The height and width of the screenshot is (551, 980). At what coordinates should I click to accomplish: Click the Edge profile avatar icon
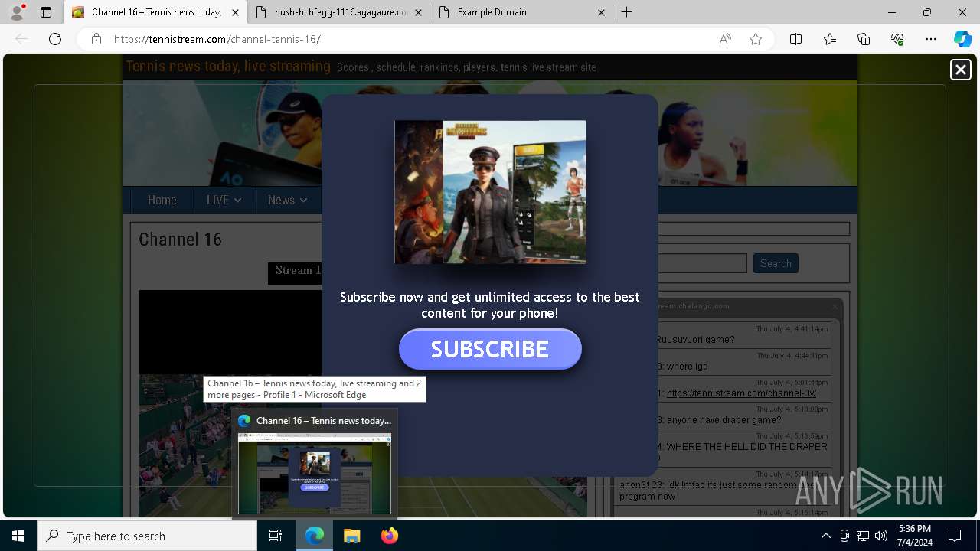[17, 12]
